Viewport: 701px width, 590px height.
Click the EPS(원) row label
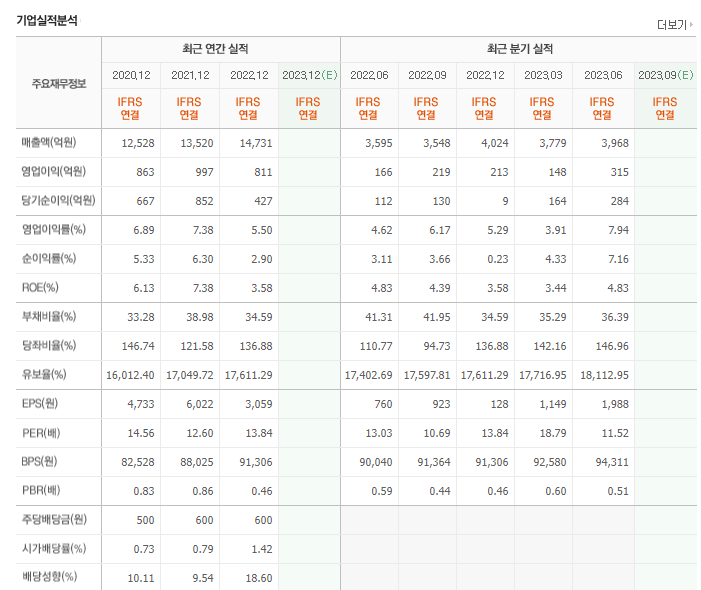coord(40,404)
